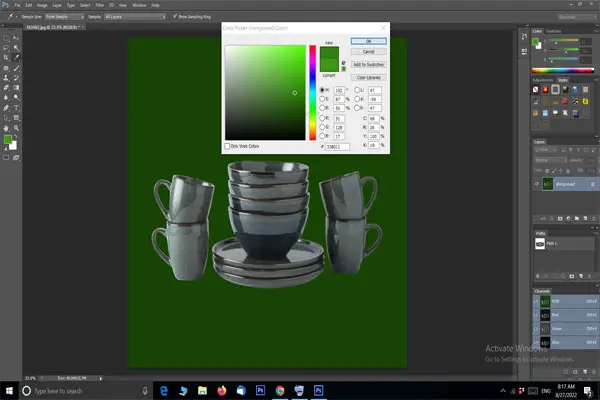600x400 pixels.
Task: Click the Add to Swatches button
Action: [368, 65]
